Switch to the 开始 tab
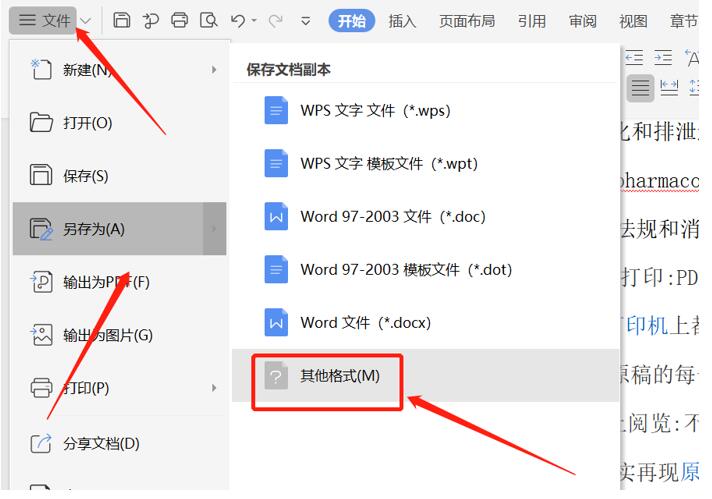 (x=351, y=21)
